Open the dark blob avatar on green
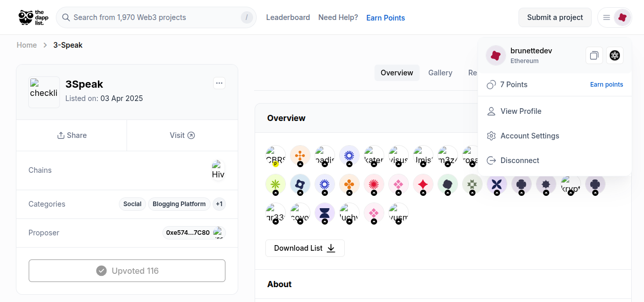 pyautogui.click(x=448, y=184)
